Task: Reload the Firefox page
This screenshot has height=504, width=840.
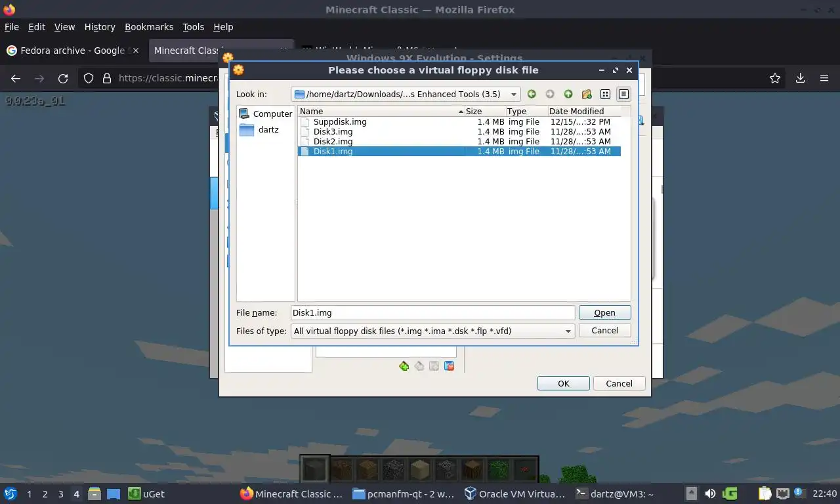Action: pyautogui.click(x=63, y=78)
